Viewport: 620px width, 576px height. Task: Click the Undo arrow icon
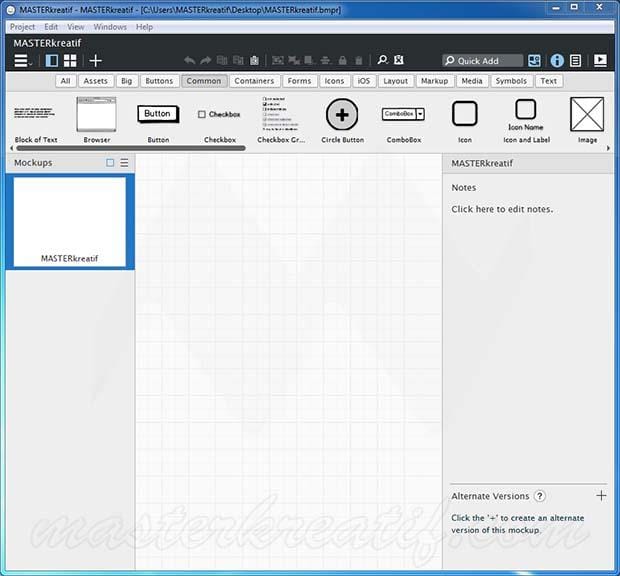coord(190,60)
